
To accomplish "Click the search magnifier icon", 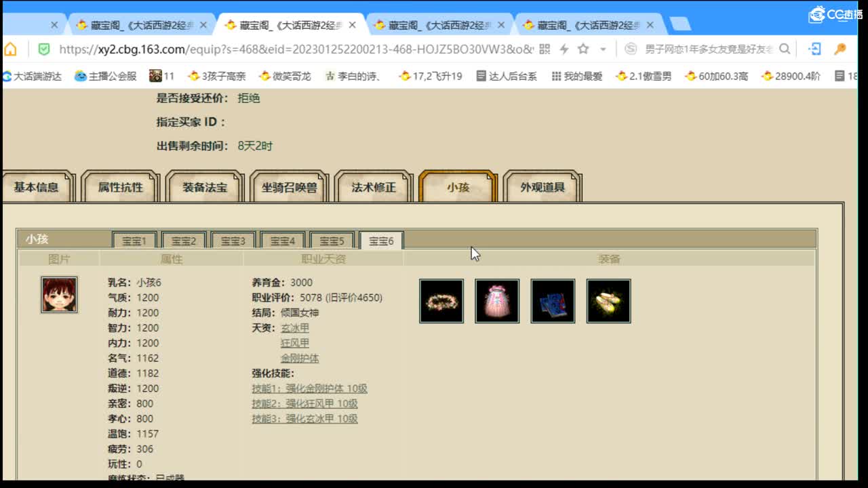I will (x=785, y=49).
